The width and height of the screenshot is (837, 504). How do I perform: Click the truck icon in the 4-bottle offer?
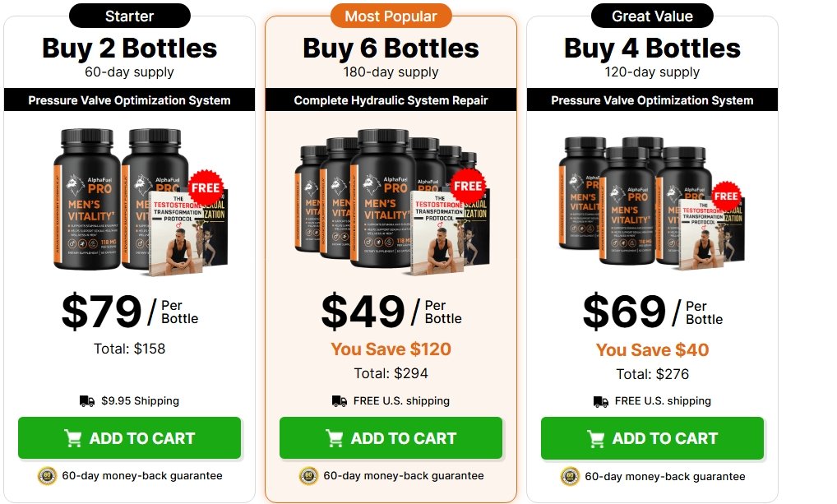coord(601,401)
